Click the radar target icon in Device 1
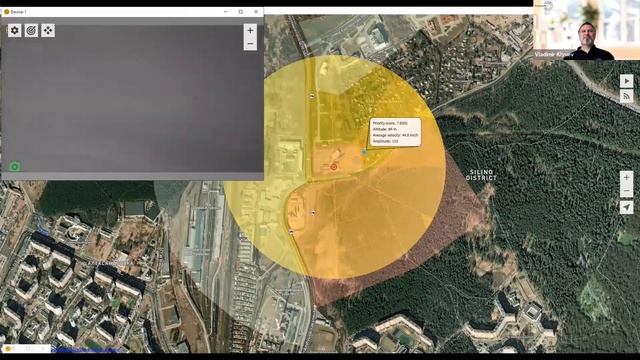Viewport: 640px width, 360px height. [x=31, y=31]
